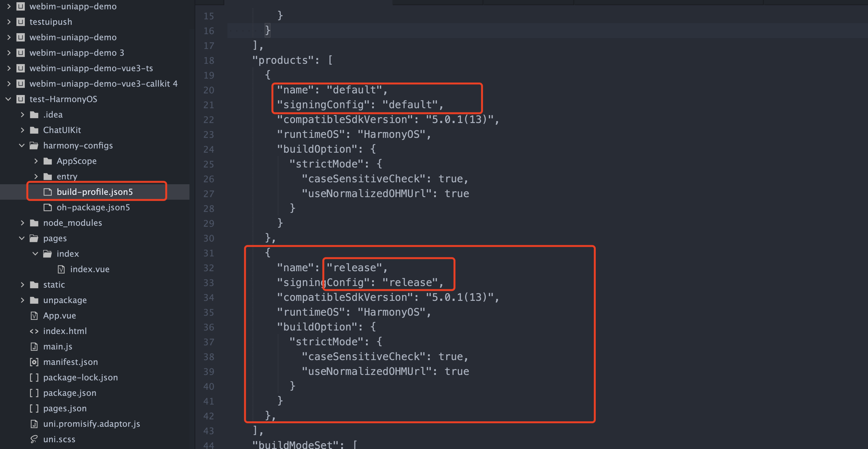Click the unpackage folder icon

pos(34,300)
